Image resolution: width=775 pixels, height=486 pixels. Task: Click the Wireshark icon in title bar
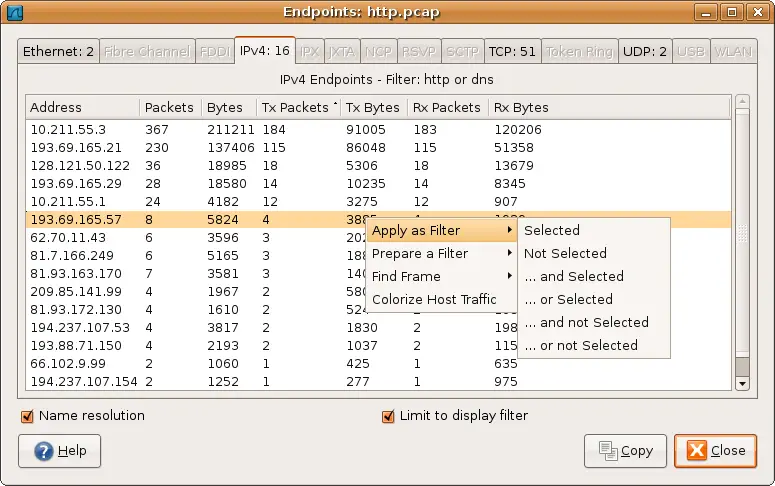click(14, 12)
